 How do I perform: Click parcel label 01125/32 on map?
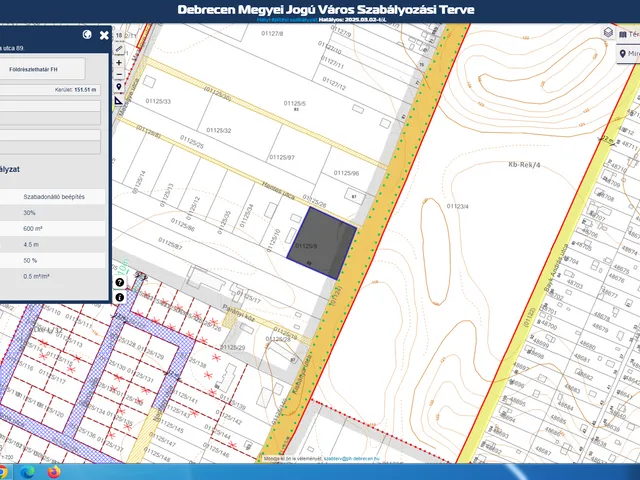pyautogui.click(x=218, y=131)
